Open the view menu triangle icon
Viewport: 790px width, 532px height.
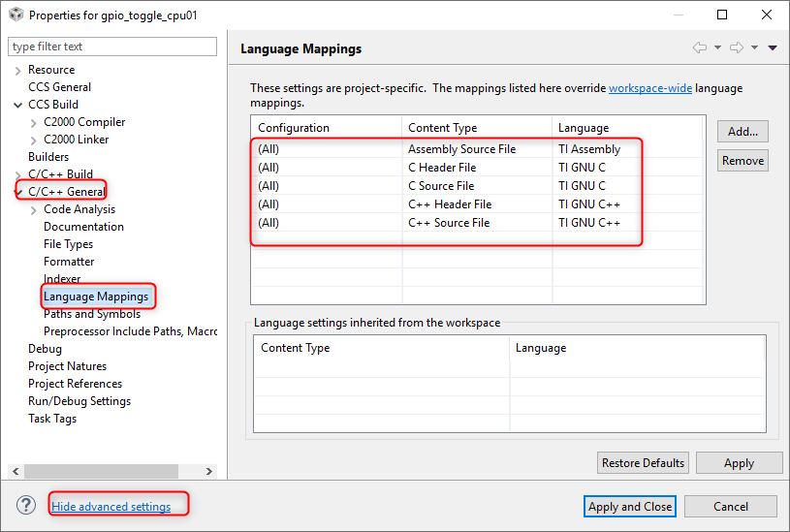click(773, 48)
